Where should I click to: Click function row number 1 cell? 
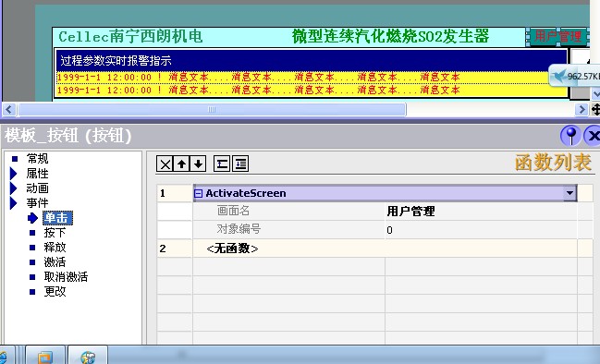coord(175,193)
